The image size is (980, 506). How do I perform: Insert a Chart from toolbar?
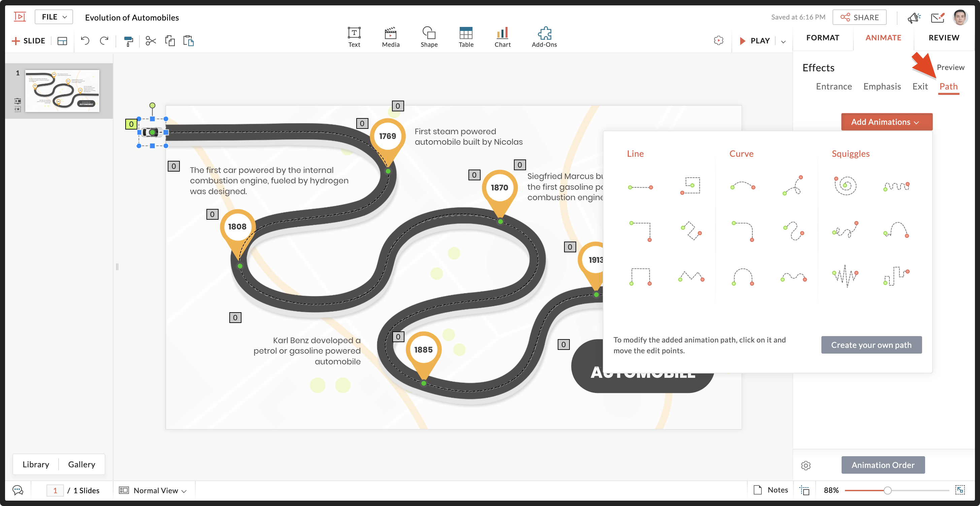[502, 37]
